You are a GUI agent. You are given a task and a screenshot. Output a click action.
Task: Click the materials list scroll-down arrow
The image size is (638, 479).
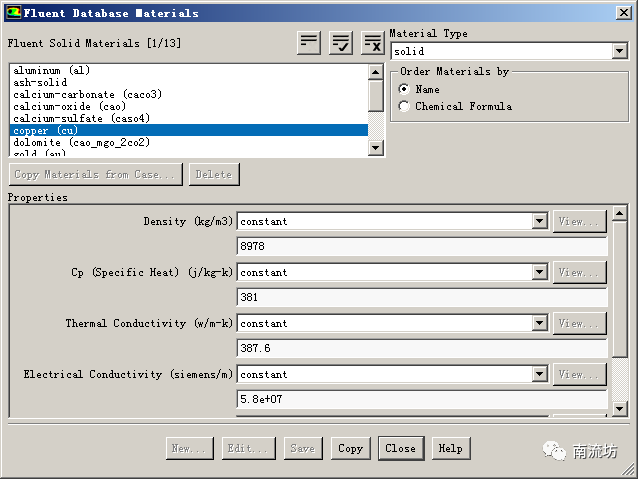[376, 147]
